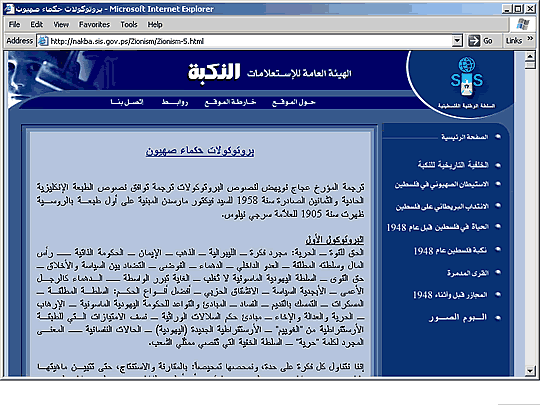Open القرى المدمرة sidebar link

[468, 273]
